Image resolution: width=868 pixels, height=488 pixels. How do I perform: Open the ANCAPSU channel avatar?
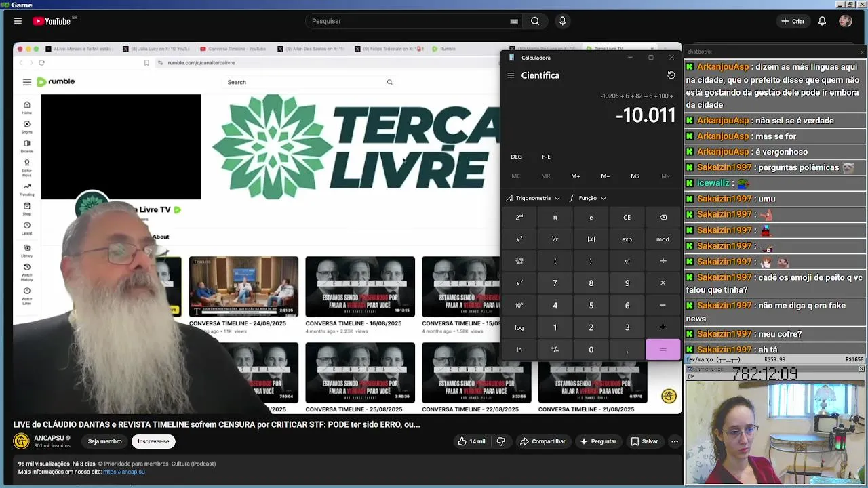pos(21,441)
